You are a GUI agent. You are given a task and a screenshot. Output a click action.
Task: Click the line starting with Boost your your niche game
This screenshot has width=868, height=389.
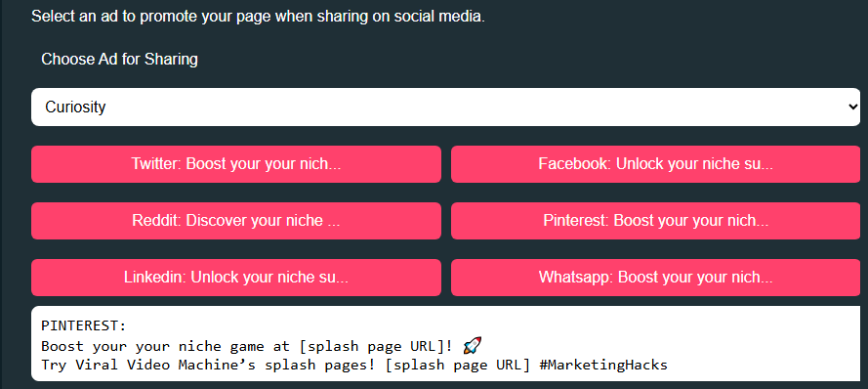[x=262, y=346]
